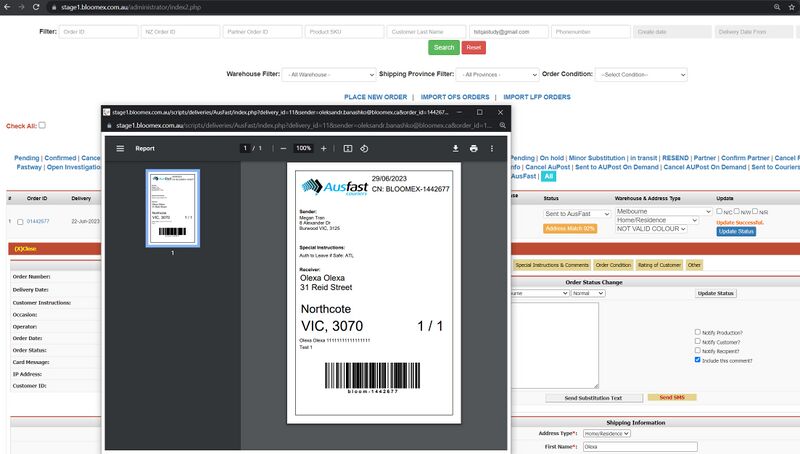
Task: Click the IMPORT OFS ORDERS link
Action: pyautogui.click(x=455, y=97)
